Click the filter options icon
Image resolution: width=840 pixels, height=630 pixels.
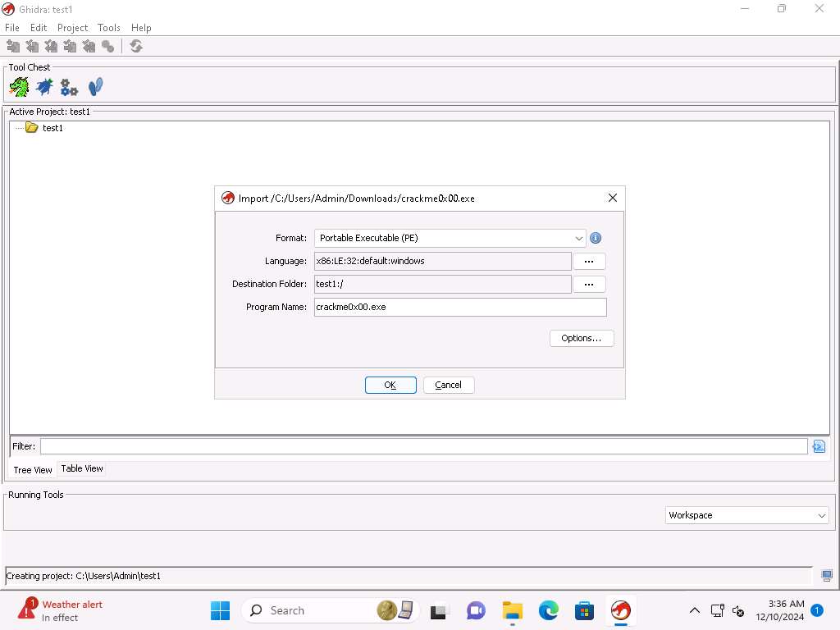[818, 446]
